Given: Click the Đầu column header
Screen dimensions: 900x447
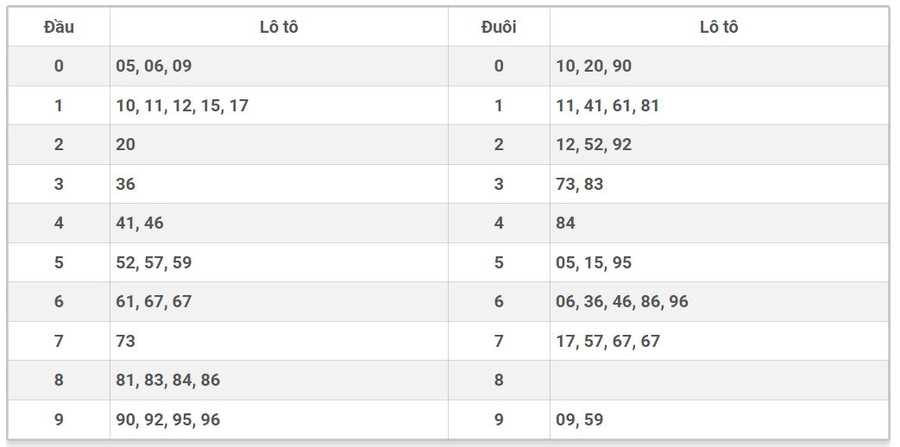Looking at the screenshot, I should click(x=59, y=27).
